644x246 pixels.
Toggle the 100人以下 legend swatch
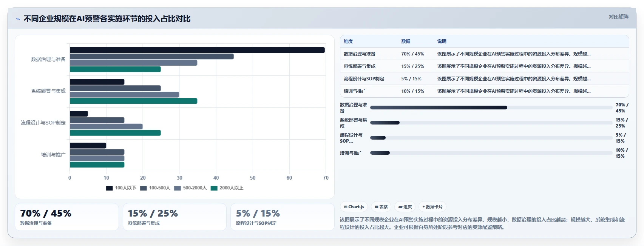tap(109, 188)
